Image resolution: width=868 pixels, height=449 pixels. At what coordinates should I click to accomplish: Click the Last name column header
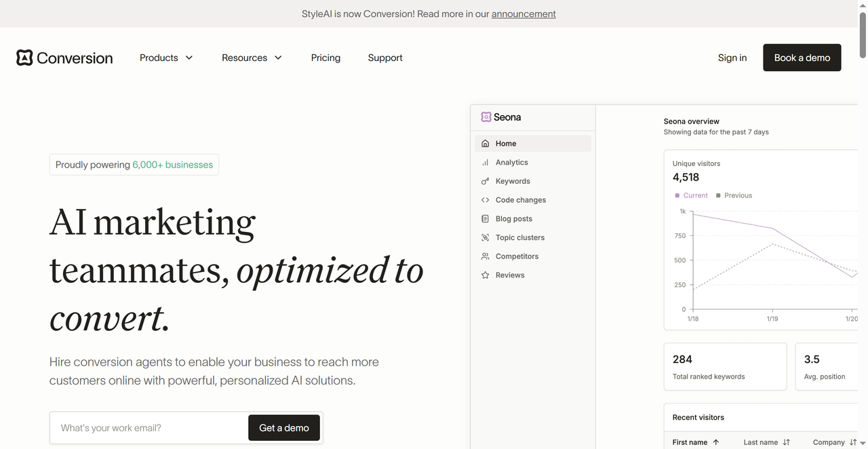[767, 442]
